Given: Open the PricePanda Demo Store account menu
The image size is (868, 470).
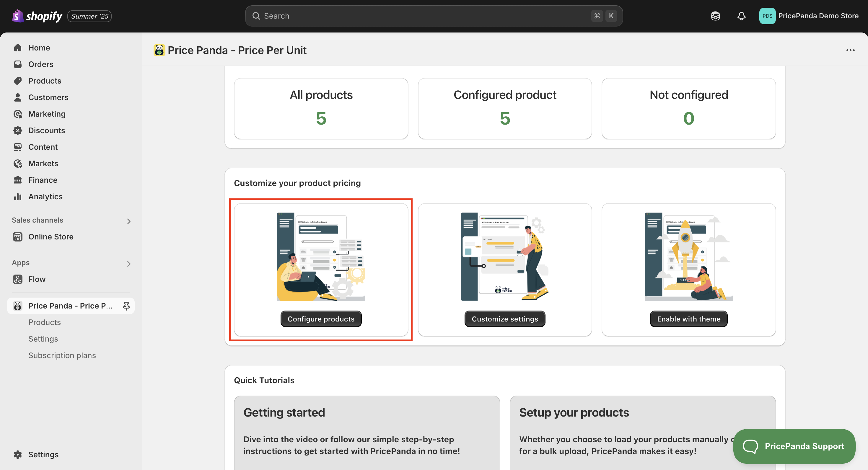Looking at the screenshot, I should tap(809, 16).
